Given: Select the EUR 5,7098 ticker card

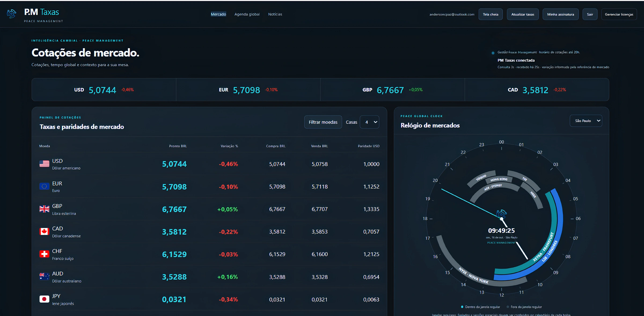Looking at the screenshot, I should pyautogui.click(x=248, y=90).
